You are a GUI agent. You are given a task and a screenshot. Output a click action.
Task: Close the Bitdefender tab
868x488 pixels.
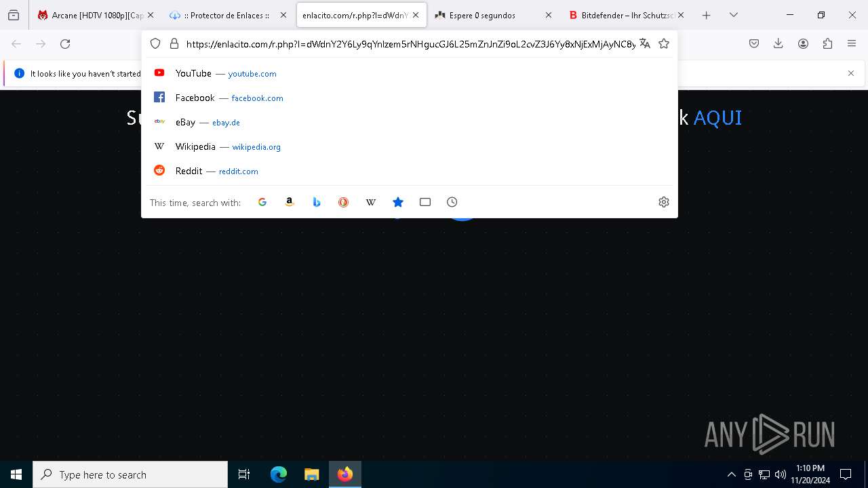(x=681, y=15)
